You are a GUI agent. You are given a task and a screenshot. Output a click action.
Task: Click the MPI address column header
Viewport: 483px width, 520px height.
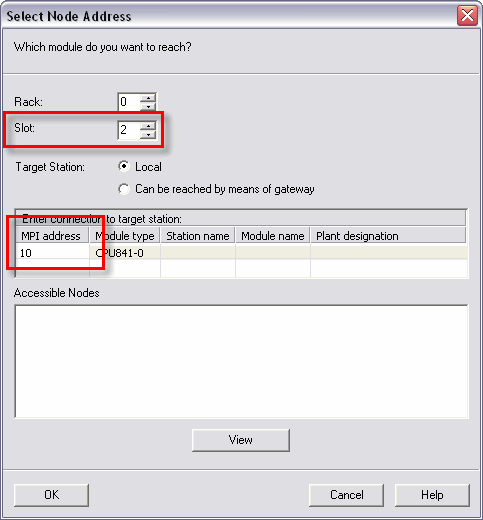[52, 236]
